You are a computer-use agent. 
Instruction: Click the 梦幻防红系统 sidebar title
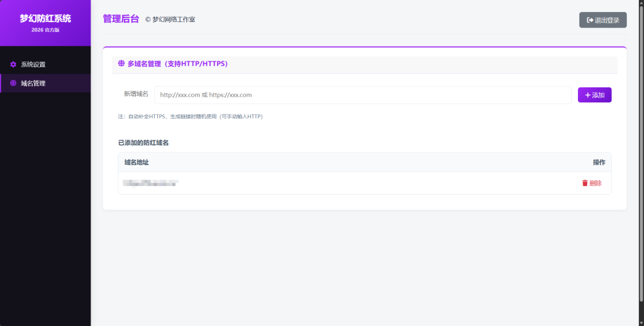coord(45,19)
